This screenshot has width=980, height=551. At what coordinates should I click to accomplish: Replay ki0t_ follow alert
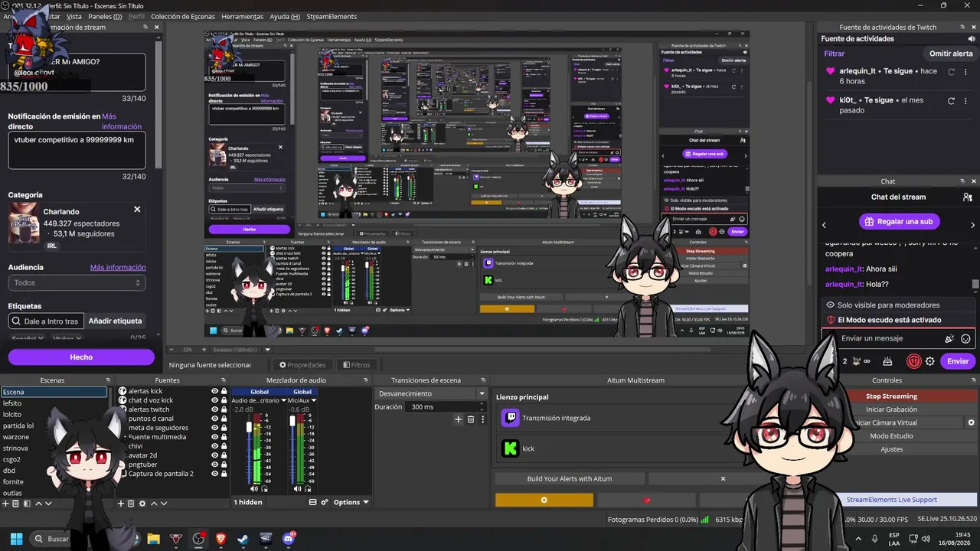[x=951, y=101]
